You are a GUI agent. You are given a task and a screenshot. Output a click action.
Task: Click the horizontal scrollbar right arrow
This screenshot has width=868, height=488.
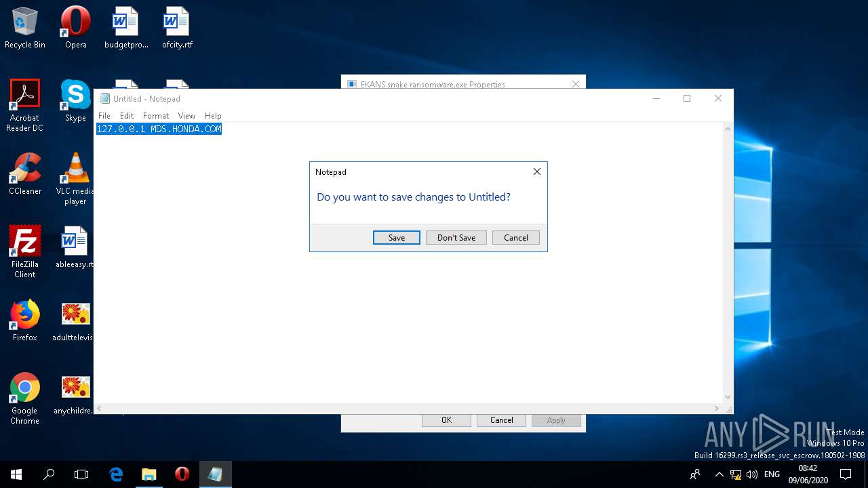point(717,409)
